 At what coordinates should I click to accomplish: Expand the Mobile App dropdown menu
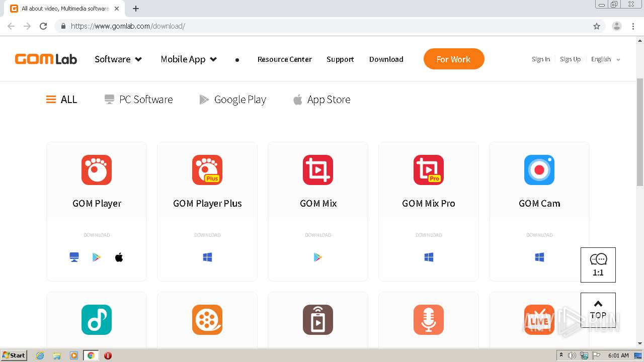(x=189, y=59)
